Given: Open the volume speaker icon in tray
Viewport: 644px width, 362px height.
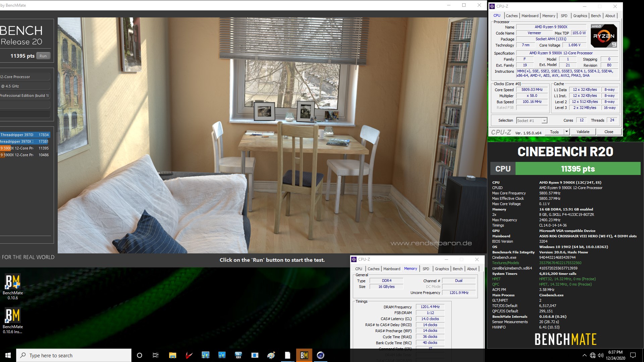Looking at the screenshot, I should (x=600, y=355).
